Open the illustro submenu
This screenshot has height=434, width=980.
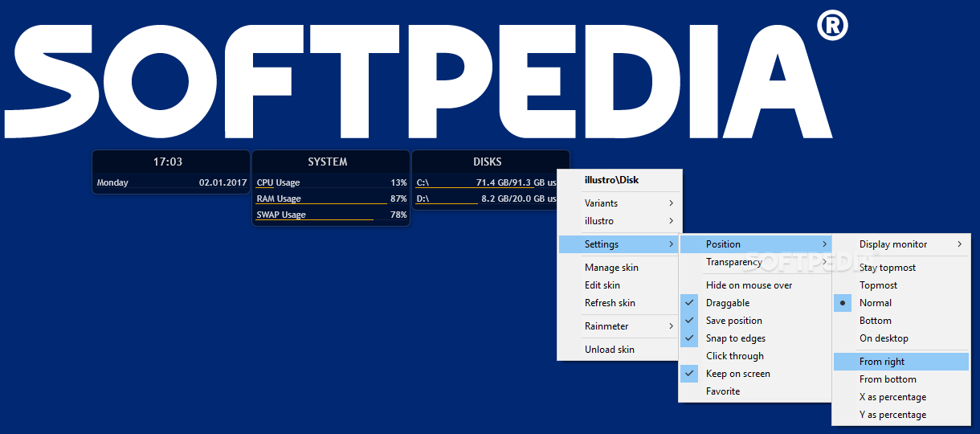[619, 221]
